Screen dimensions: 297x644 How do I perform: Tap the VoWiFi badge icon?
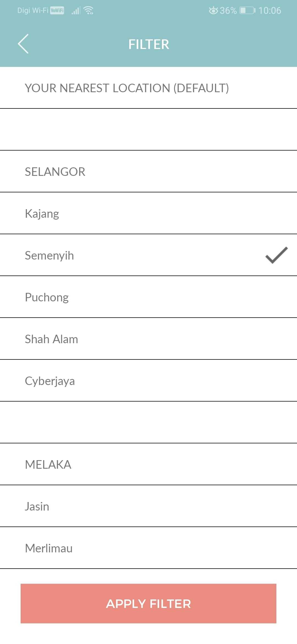tap(57, 10)
